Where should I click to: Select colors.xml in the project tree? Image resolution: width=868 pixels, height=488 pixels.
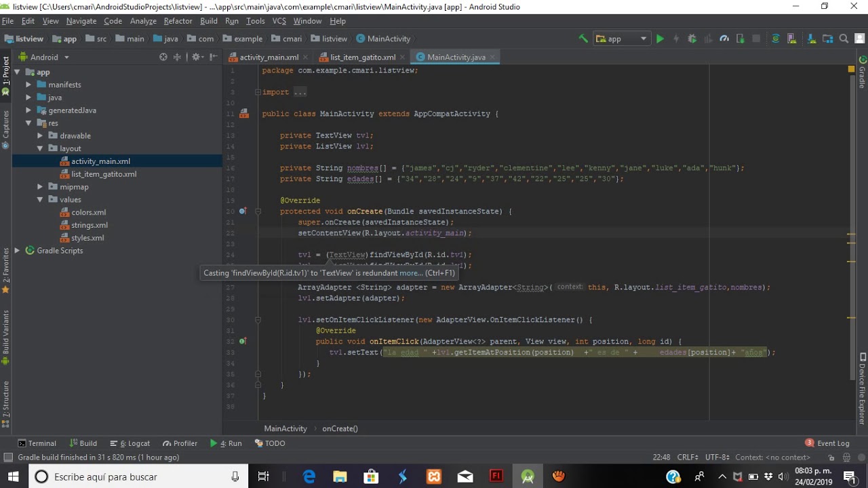[x=89, y=212]
